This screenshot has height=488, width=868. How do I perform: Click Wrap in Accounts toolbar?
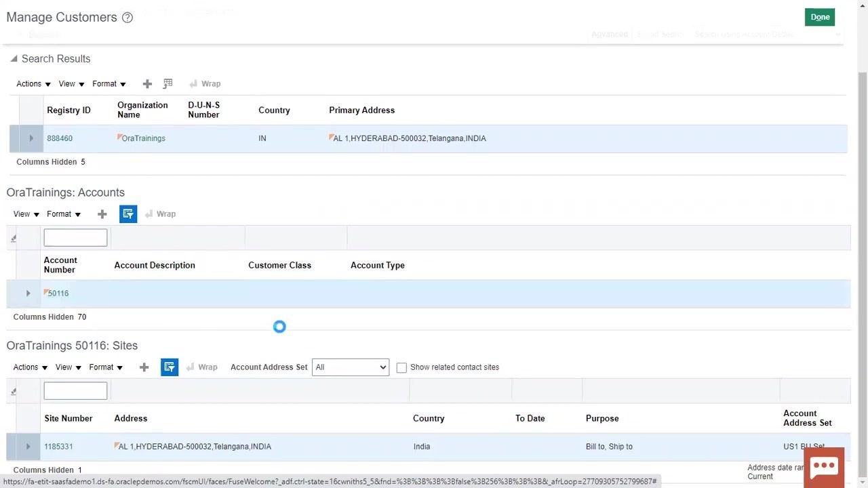pos(160,214)
